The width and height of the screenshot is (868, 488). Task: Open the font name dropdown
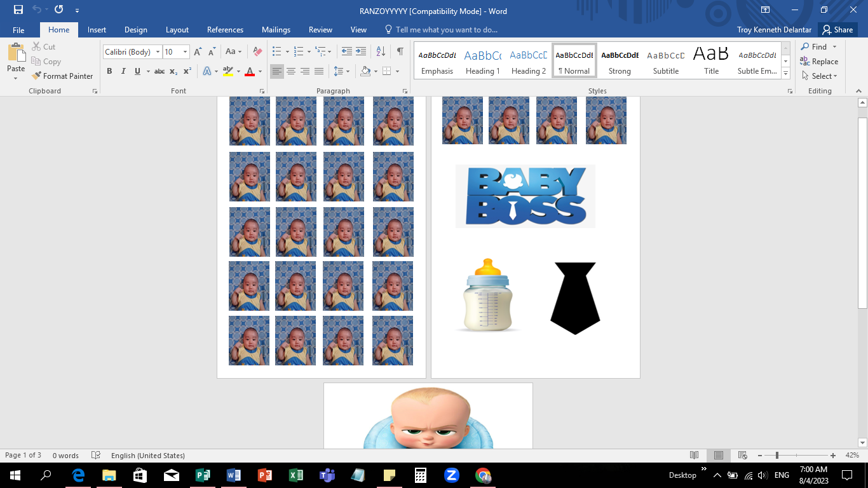pos(158,51)
